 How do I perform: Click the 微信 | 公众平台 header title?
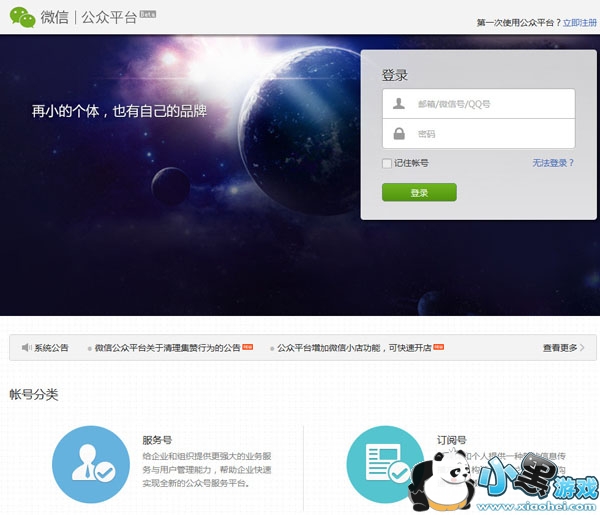click(89, 17)
